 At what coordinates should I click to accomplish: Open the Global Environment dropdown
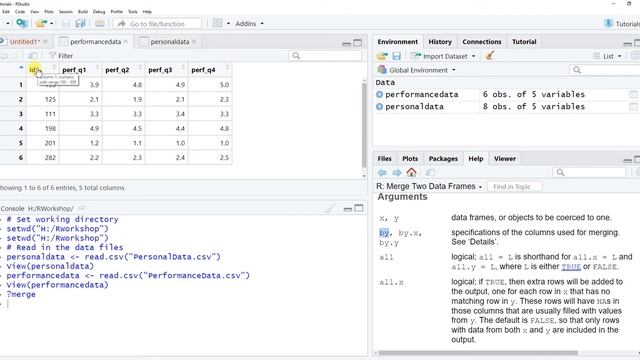(416, 70)
